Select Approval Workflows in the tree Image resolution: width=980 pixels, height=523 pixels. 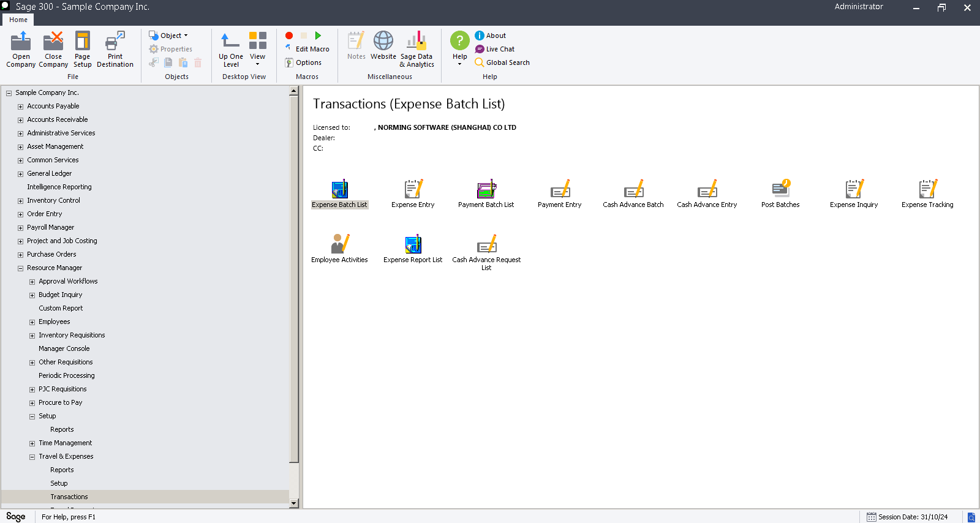pos(68,281)
